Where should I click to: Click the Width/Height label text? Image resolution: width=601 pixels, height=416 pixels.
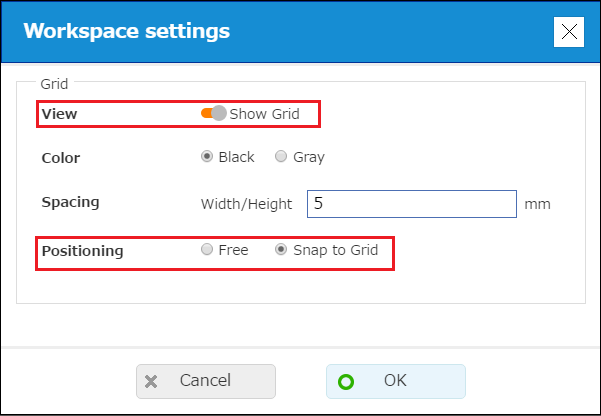click(246, 204)
